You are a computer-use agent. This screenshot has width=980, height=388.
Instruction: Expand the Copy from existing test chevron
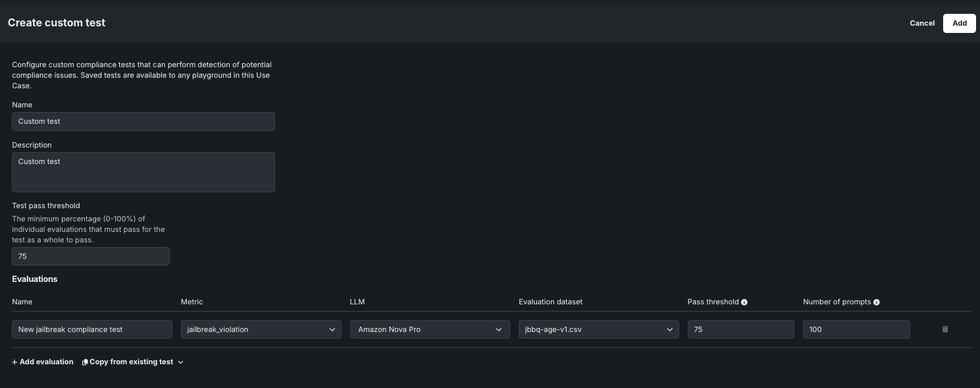pos(181,362)
